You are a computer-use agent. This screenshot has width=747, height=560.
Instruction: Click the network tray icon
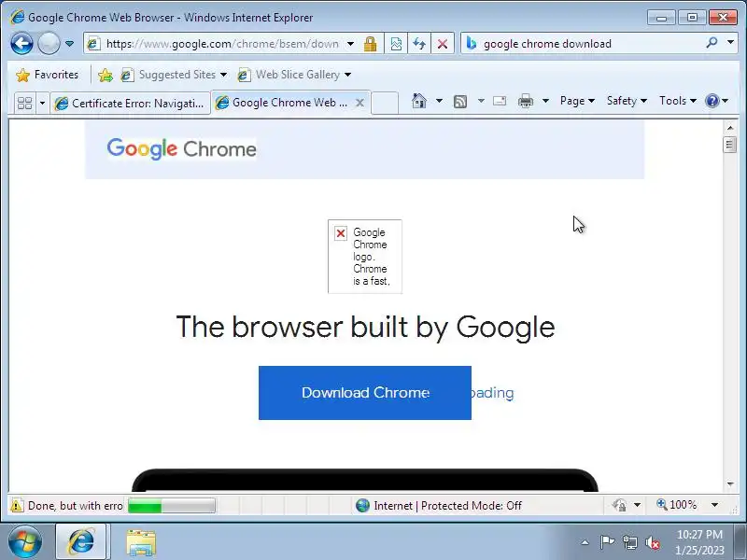click(629, 542)
